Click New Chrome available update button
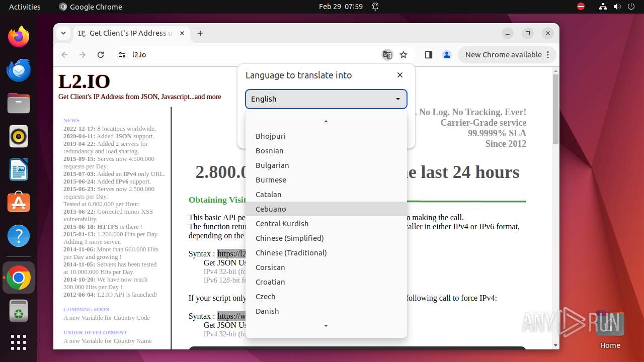 [507, 55]
